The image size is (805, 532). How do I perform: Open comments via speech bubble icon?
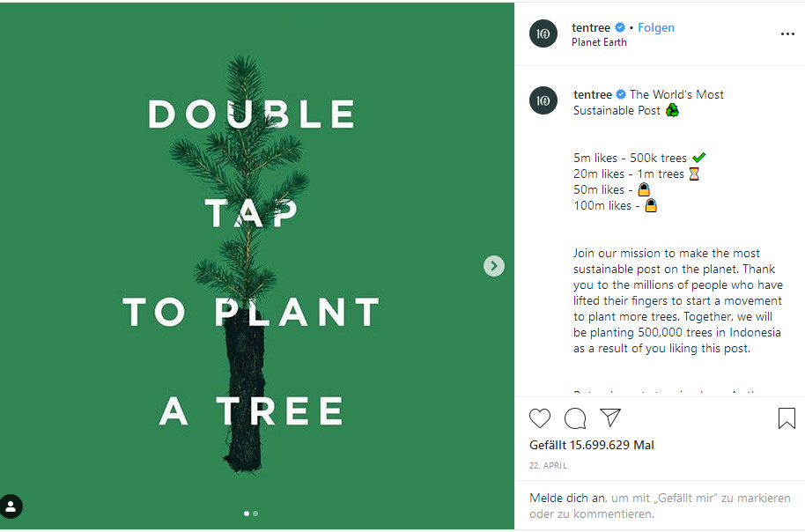click(575, 418)
